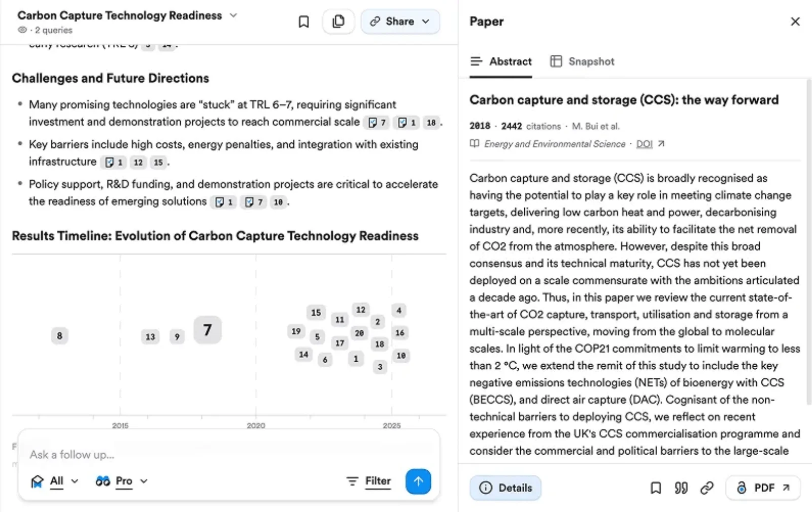Viewport: 812px width, 512px height.
Task: Close the Paper side panel
Action: point(795,21)
